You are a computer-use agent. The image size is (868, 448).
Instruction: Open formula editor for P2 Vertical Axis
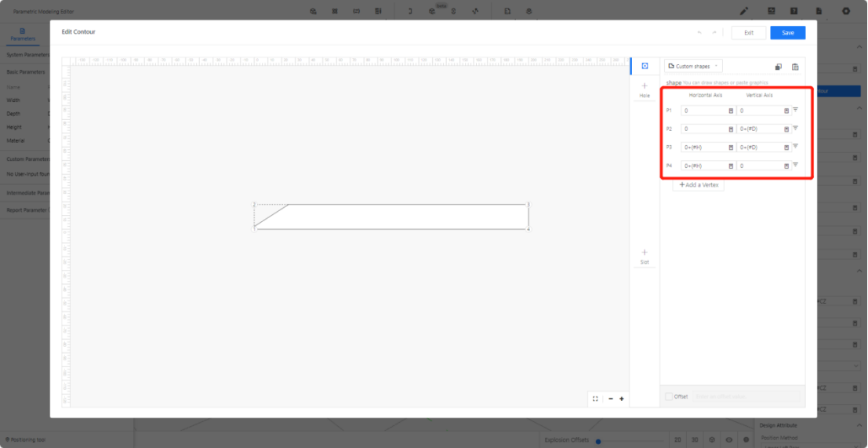coord(786,129)
